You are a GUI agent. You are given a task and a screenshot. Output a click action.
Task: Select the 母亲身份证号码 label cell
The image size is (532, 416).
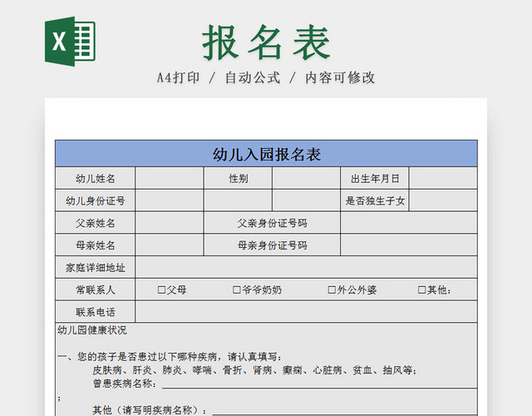[x=272, y=245]
